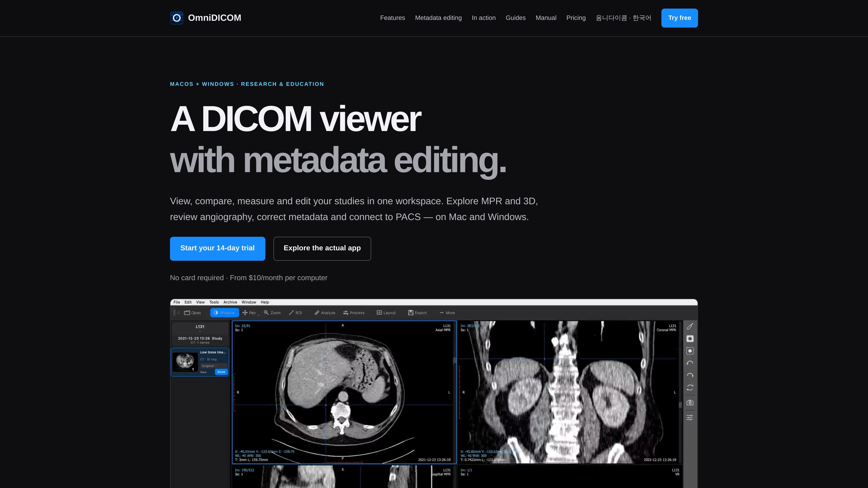The height and width of the screenshot is (488, 868).
Task: Open the Archive menu
Action: tap(230, 302)
